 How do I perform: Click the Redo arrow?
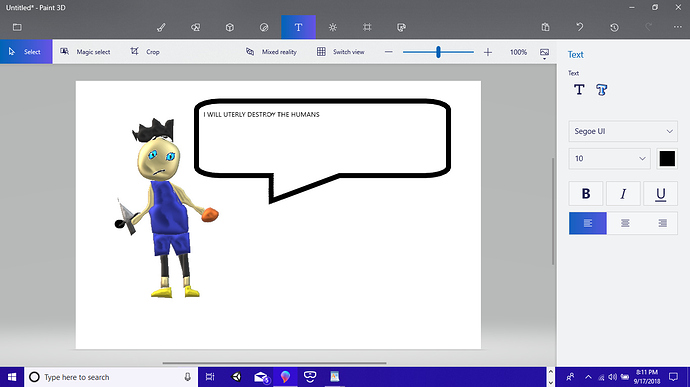[x=649, y=27]
